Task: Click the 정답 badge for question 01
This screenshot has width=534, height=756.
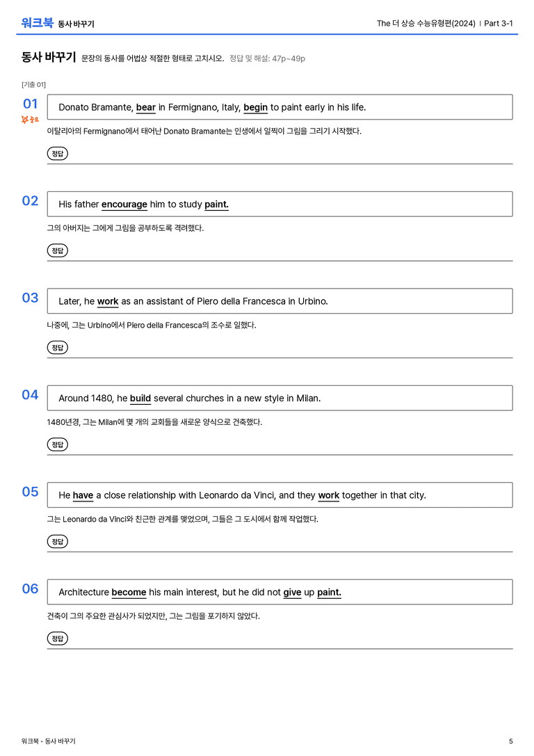Action: click(x=57, y=153)
